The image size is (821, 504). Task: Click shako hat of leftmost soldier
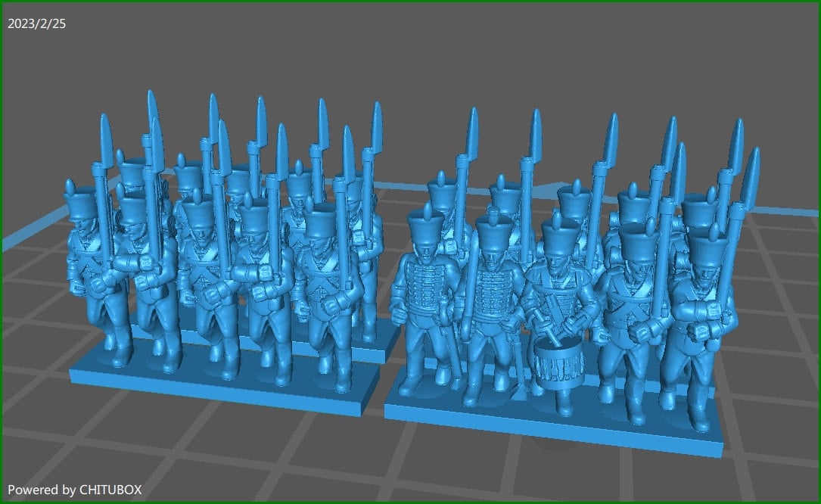coord(80,203)
